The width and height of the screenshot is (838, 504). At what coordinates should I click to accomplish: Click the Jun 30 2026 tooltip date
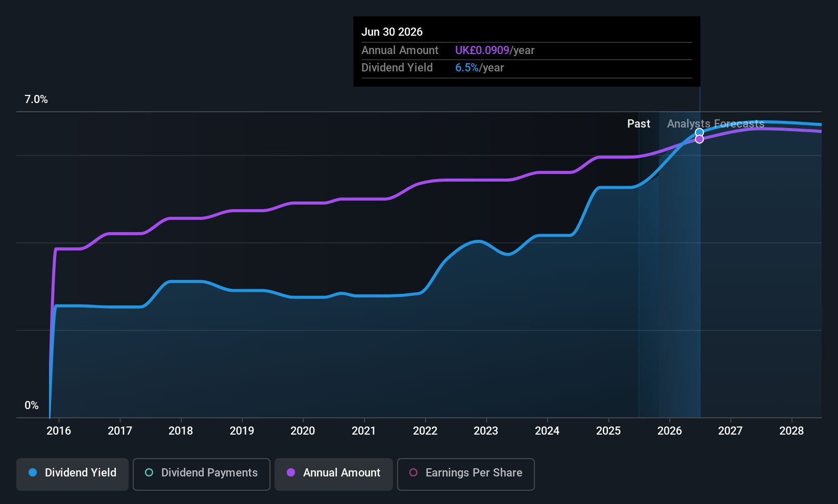[392, 32]
